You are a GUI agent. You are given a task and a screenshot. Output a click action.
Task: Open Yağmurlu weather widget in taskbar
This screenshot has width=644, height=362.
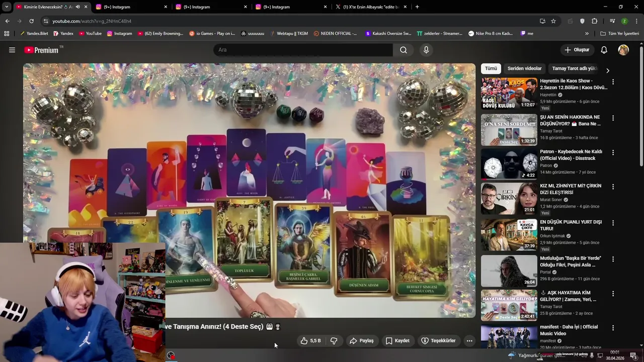pyautogui.click(x=536, y=355)
